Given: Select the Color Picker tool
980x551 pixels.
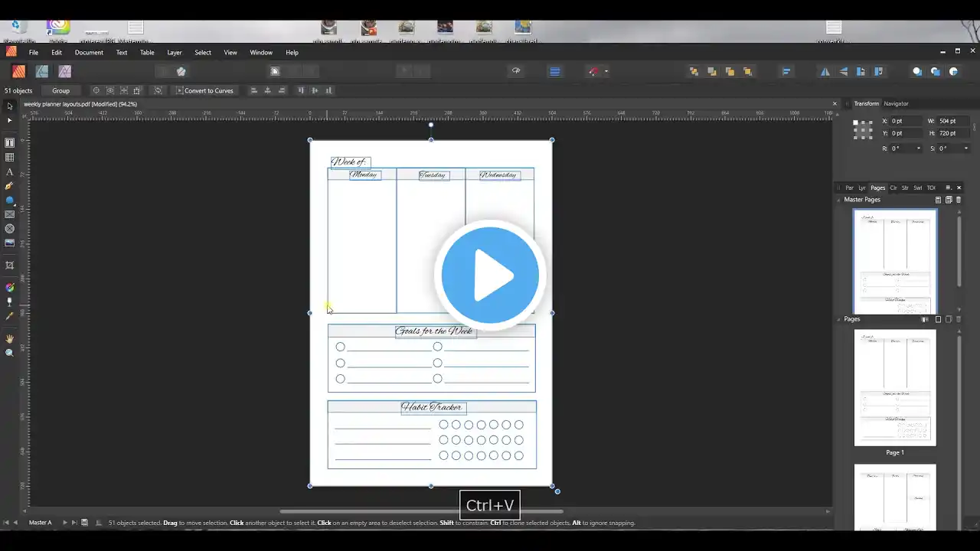Looking at the screenshot, I should [x=10, y=316].
